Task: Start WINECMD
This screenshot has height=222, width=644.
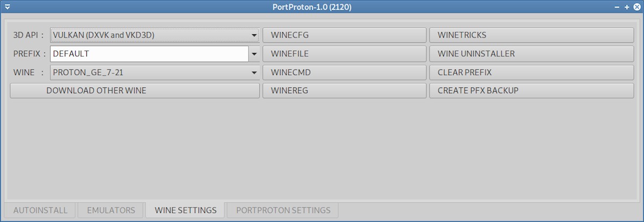Action: pyautogui.click(x=344, y=72)
